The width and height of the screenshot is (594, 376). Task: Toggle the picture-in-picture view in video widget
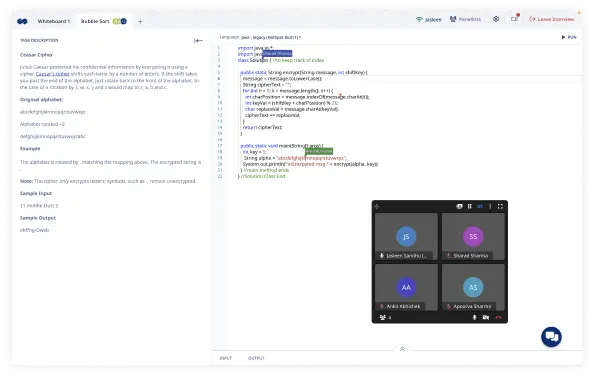click(x=460, y=206)
